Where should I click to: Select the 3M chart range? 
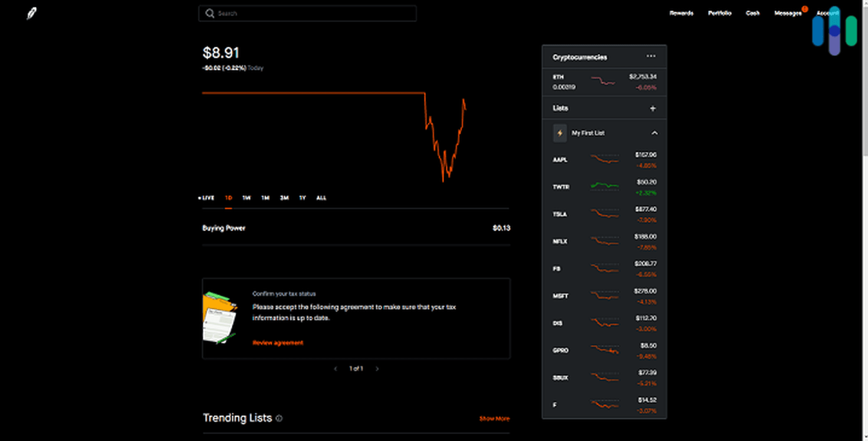pos(284,198)
